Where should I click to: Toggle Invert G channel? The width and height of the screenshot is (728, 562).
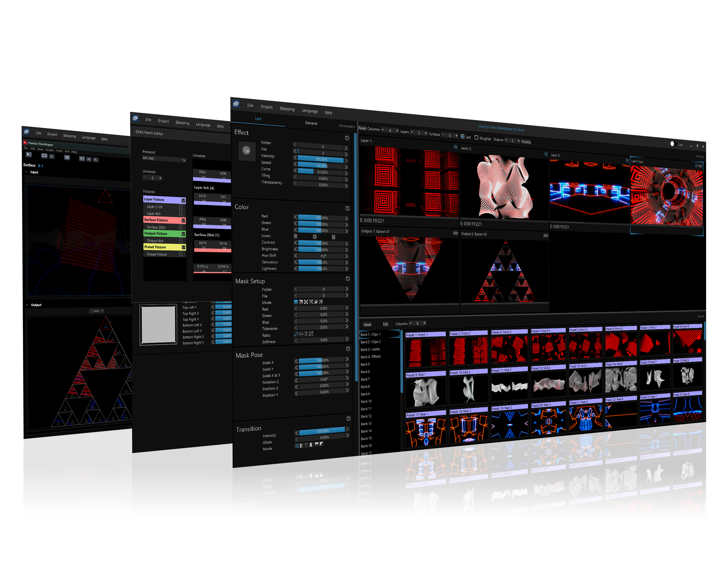point(315,237)
